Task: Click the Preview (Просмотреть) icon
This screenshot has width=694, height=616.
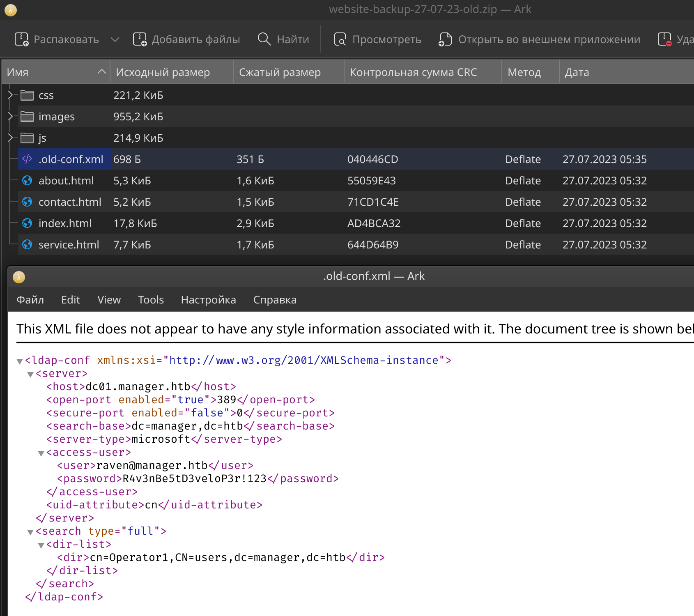Action: point(340,39)
